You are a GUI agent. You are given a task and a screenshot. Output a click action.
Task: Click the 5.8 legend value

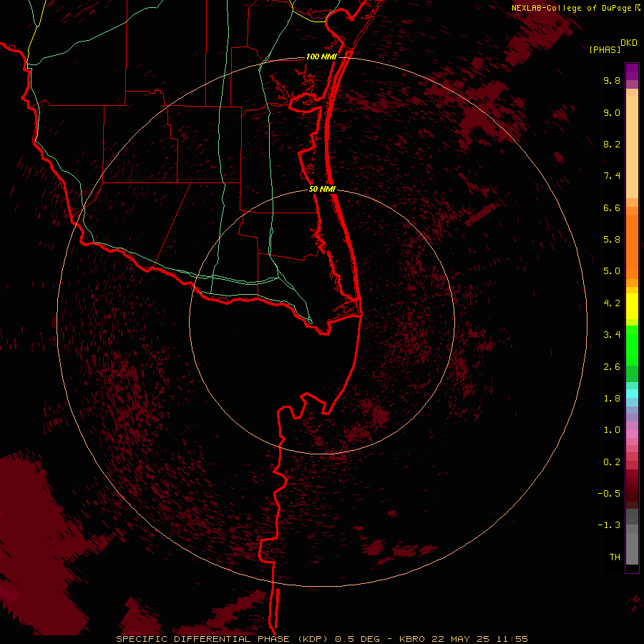click(612, 240)
